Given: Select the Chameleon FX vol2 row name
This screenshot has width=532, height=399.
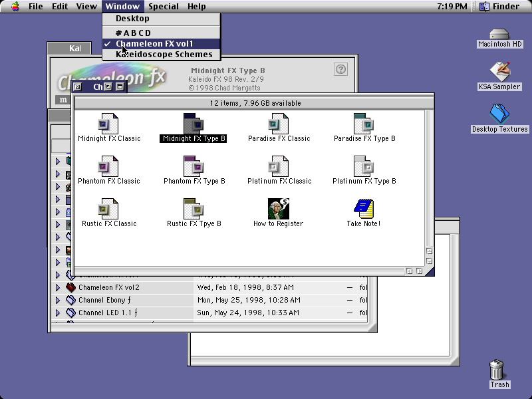Looking at the screenshot, I should 109,287.
